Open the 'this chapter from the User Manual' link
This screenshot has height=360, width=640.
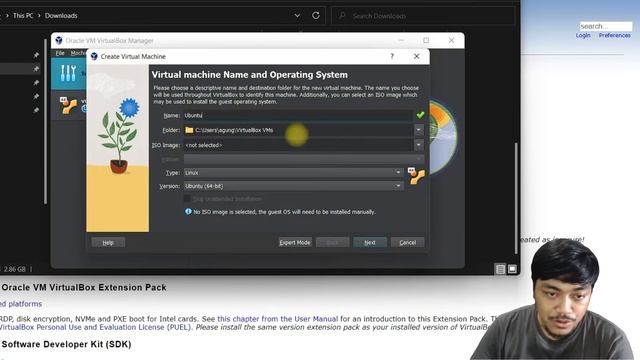278,319
